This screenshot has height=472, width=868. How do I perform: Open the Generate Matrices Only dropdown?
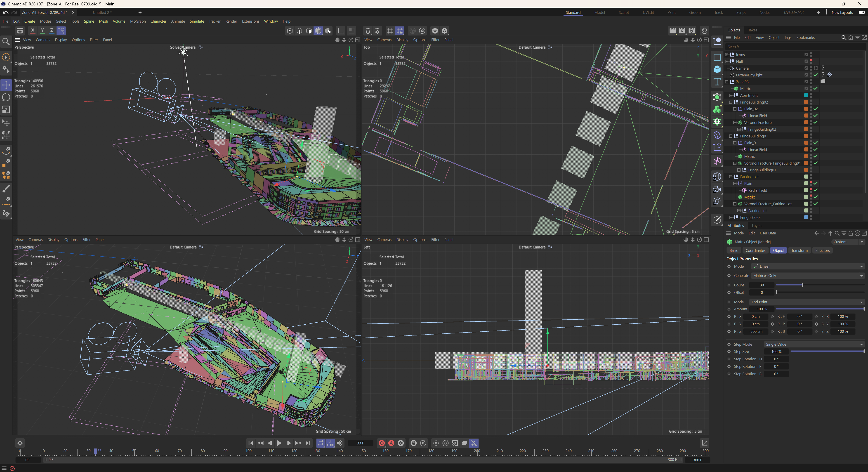click(807, 276)
